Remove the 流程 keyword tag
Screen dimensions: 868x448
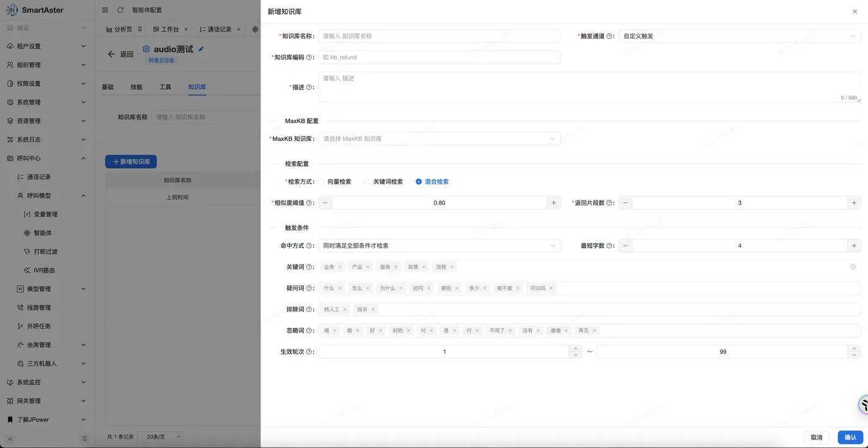coord(452,267)
